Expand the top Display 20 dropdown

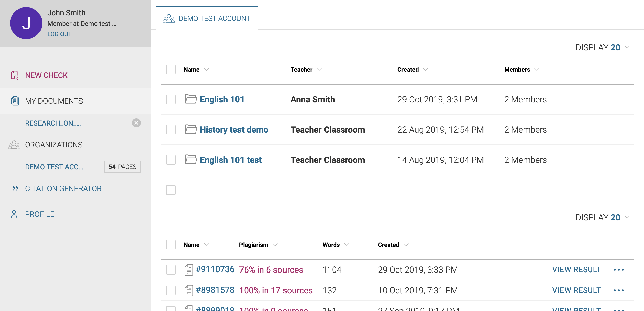point(627,47)
